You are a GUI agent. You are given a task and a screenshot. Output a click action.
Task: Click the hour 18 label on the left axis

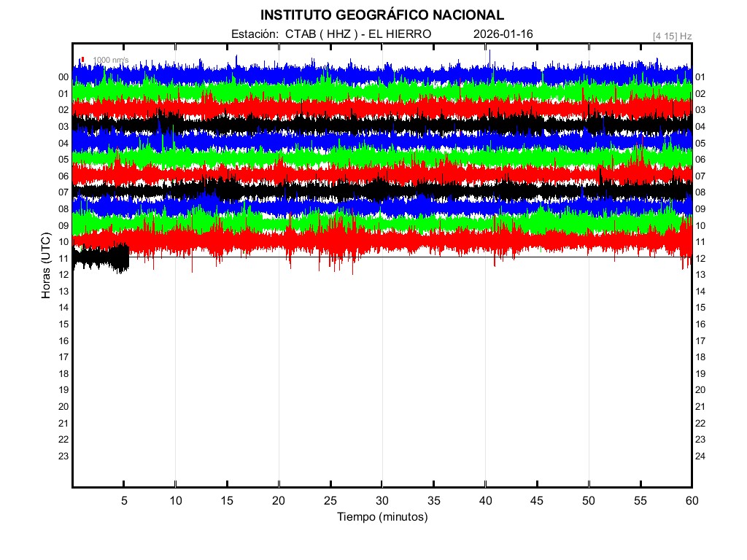63,373
